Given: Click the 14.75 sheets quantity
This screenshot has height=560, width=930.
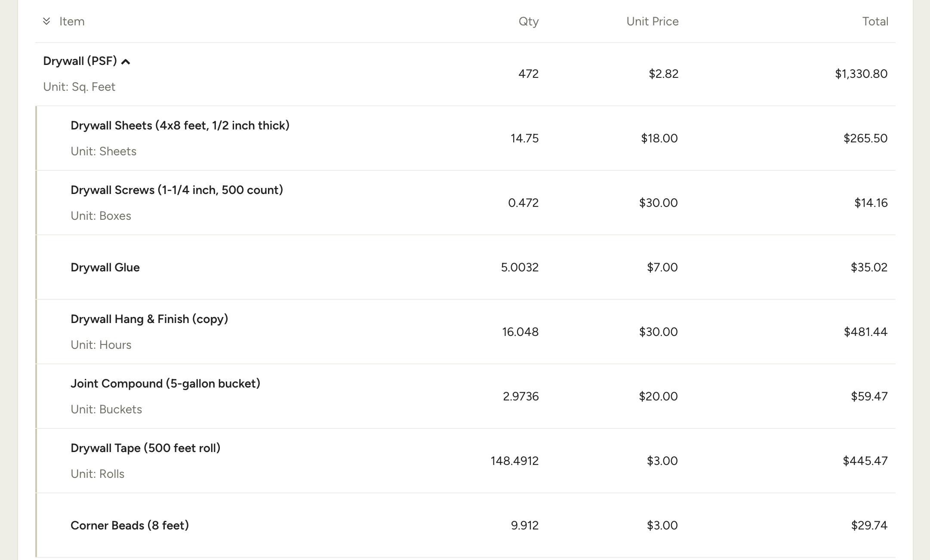Looking at the screenshot, I should point(525,138).
